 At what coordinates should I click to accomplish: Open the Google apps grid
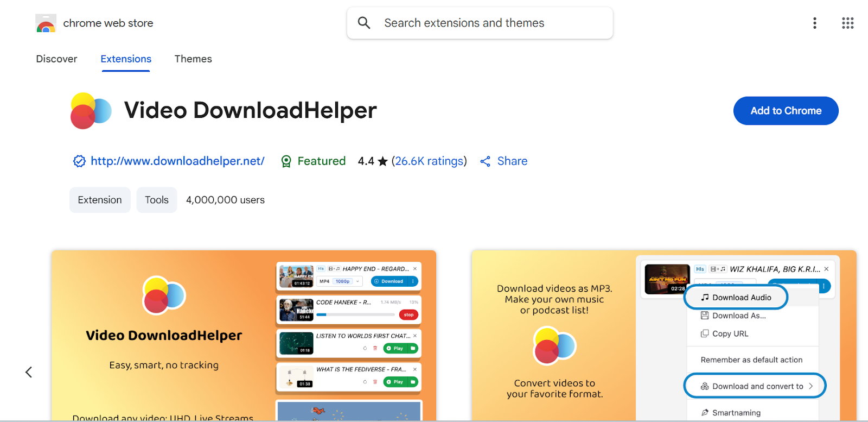click(847, 23)
